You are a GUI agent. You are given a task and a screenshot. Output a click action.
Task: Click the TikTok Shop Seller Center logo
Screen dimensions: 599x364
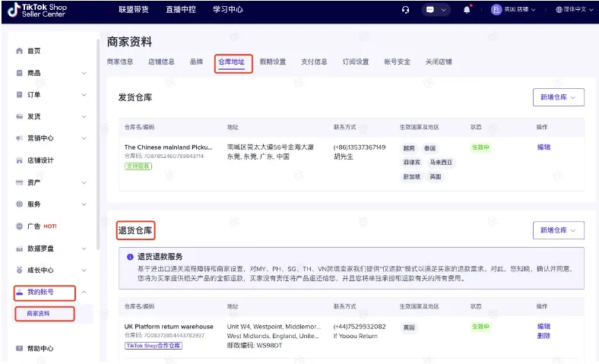[37, 11]
